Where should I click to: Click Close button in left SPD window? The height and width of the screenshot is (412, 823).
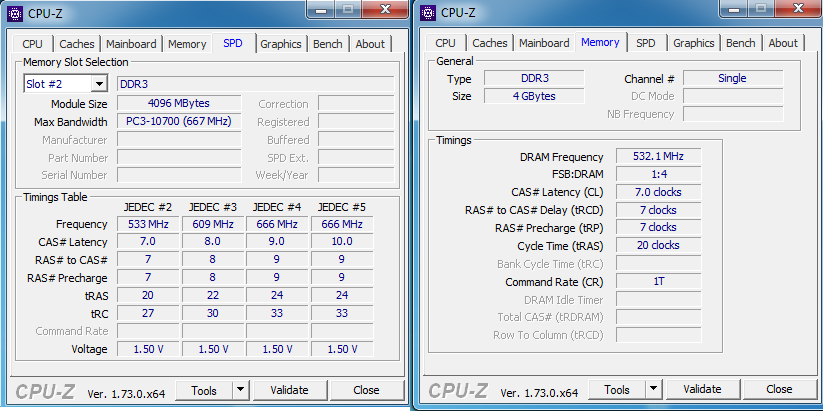click(x=366, y=390)
